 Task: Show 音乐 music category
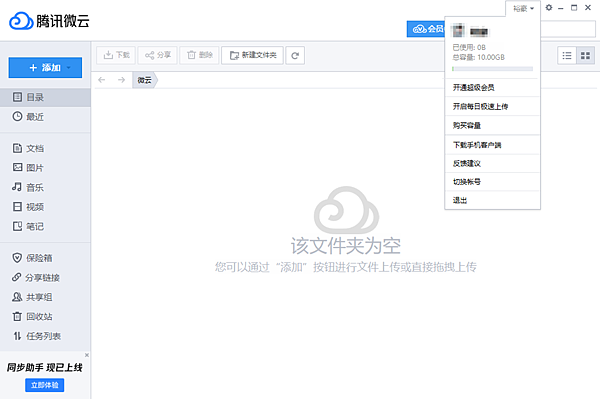click(x=45, y=187)
